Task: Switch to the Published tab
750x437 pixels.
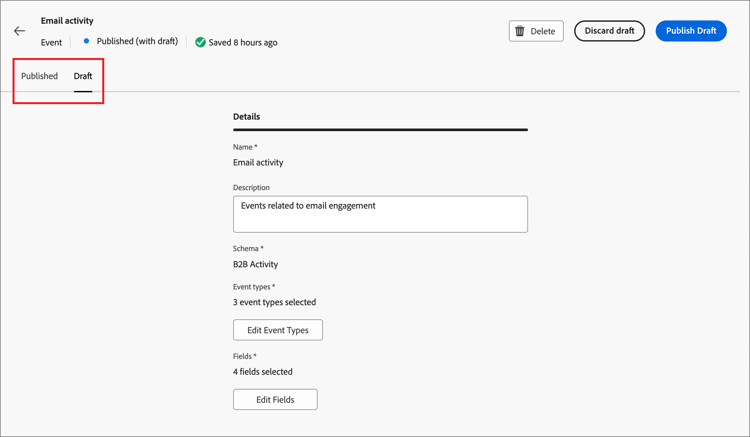Action: tap(40, 76)
